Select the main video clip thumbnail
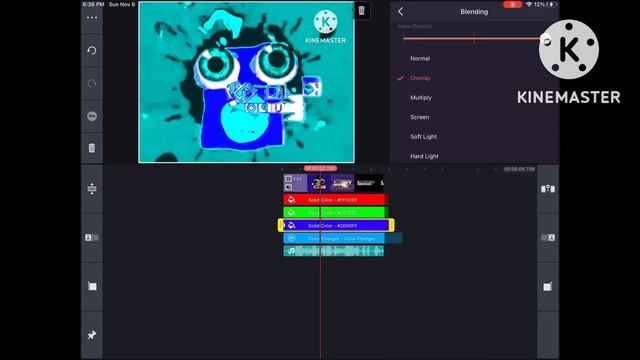 tap(333, 183)
